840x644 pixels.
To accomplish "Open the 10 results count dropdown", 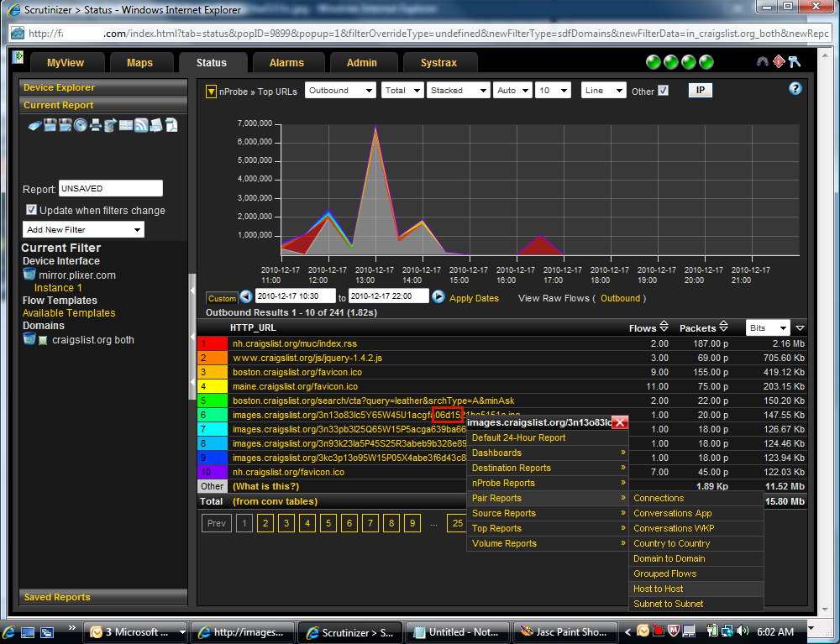I will pyautogui.click(x=553, y=90).
